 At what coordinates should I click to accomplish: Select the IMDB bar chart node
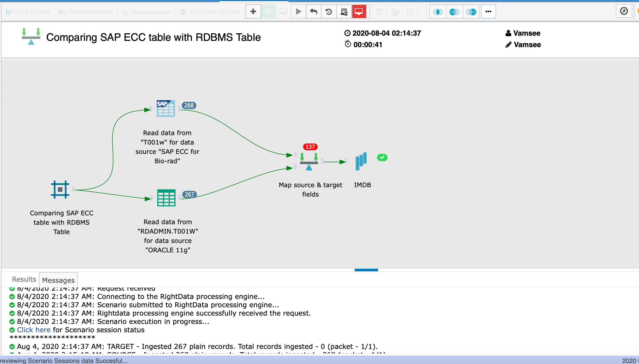(x=361, y=161)
